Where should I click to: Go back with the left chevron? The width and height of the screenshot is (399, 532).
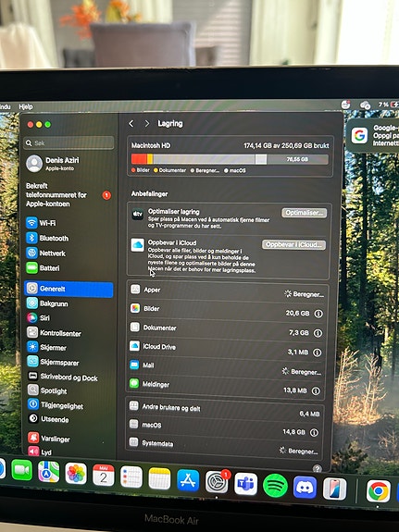tap(131, 123)
